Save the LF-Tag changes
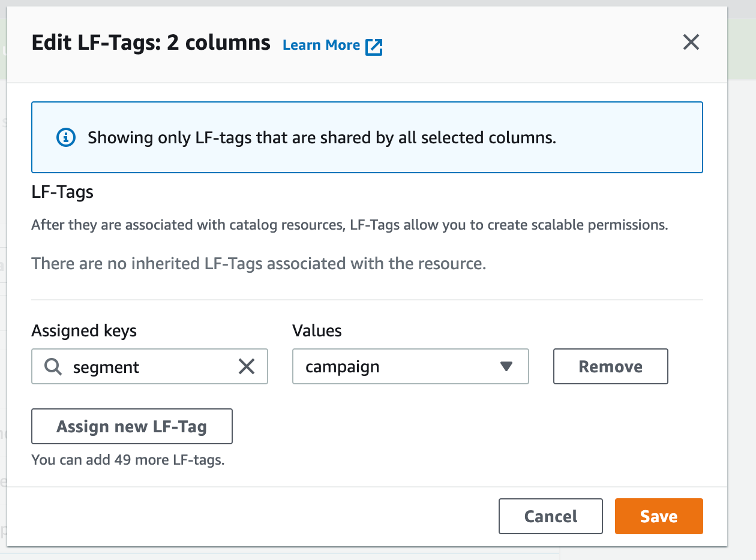Screen dimensions: 756x560 tap(658, 516)
